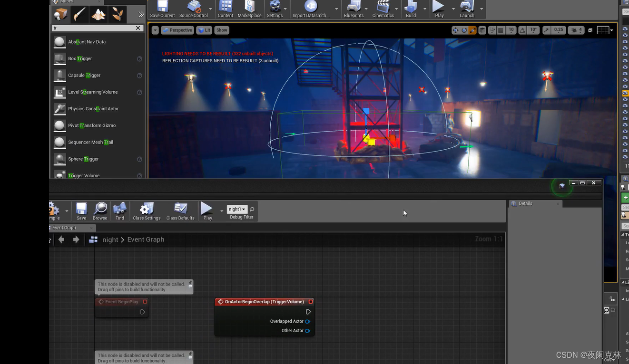Open Class Defaults in blueprint editor
Screen dimensions: 629x364
[180, 211]
